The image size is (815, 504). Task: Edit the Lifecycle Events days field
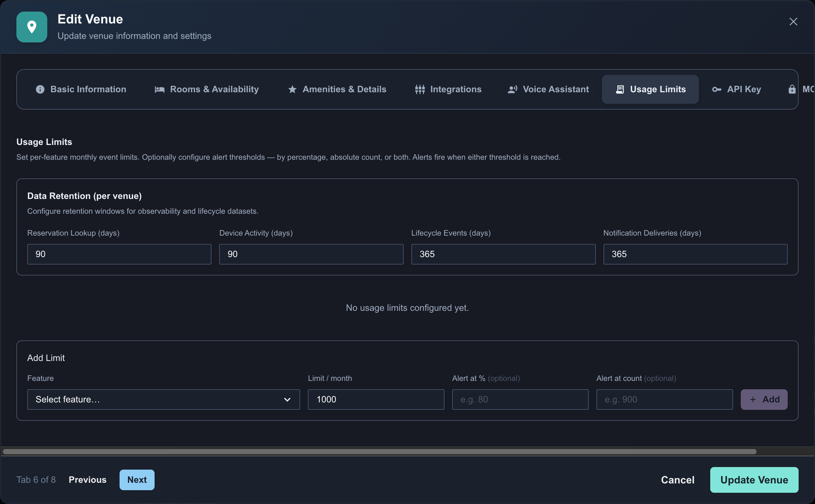click(503, 254)
